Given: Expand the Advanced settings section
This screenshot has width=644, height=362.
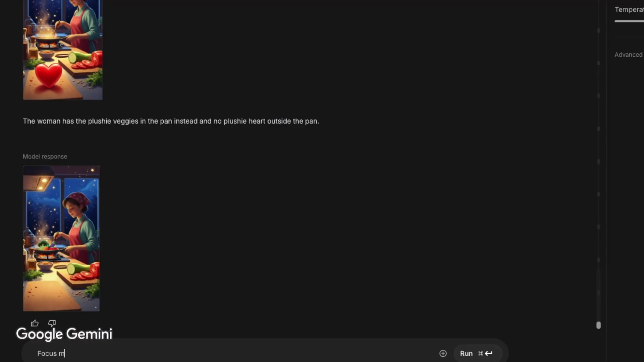Looking at the screenshot, I should pos(628,55).
